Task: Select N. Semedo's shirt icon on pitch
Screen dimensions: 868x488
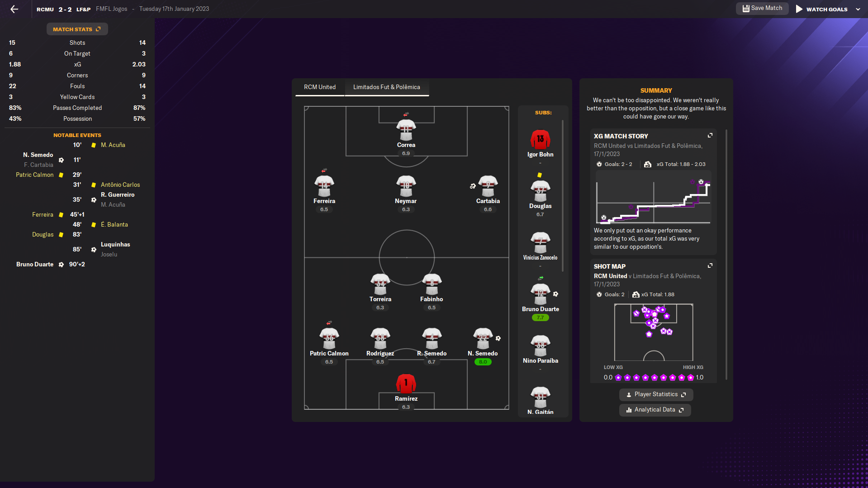Action: tap(483, 338)
